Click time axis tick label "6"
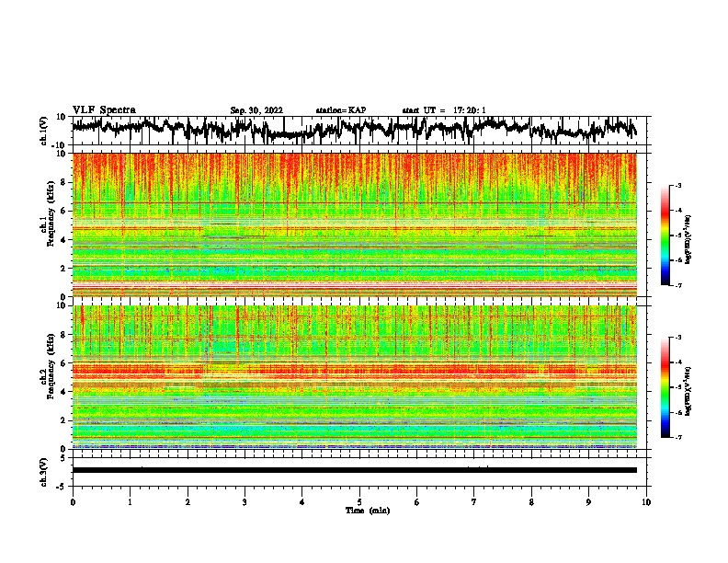The width and height of the screenshot is (728, 563). (417, 502)
